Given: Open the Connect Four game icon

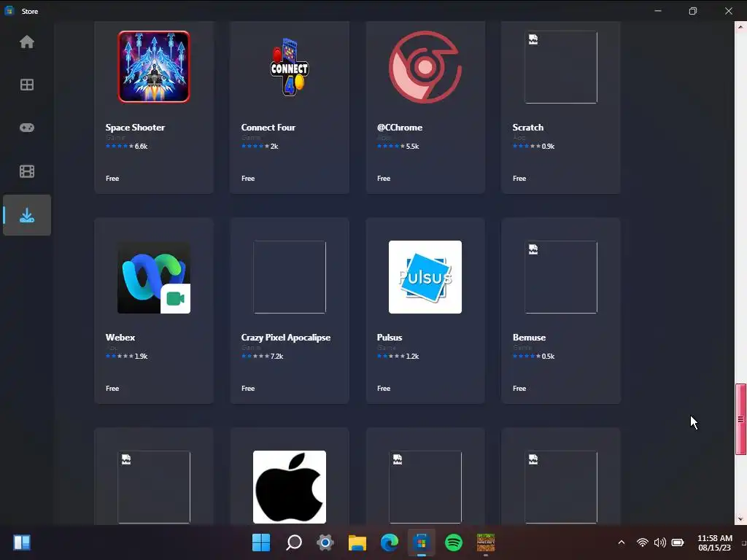Looking at the screenshot, I should click(289, 66).
